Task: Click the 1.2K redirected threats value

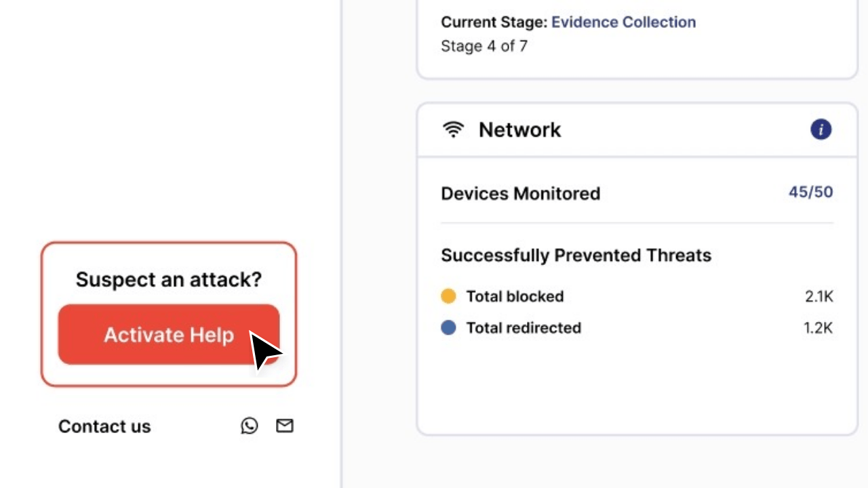Action: click(x=819, y=327)
